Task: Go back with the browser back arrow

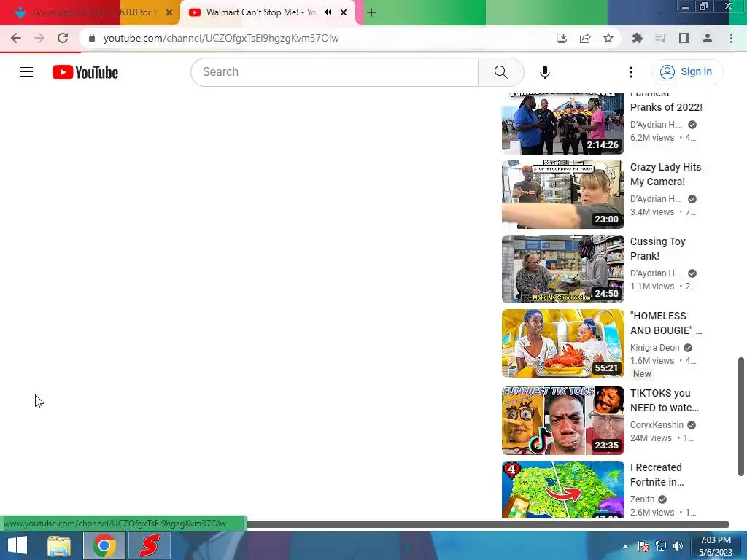Action: (x=16, y=38)
